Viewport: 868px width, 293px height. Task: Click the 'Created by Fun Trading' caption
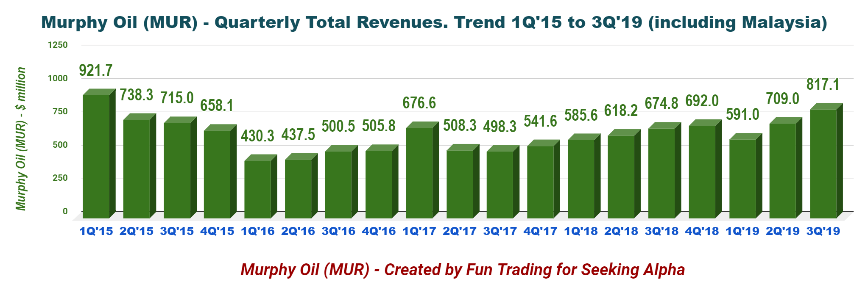[x=463, y=270]
